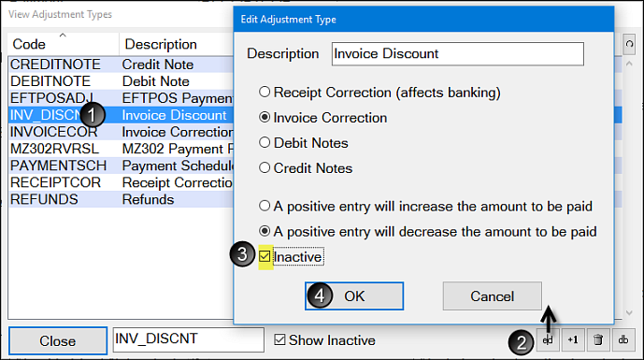Image resolution: width=644 pixels, height=360 pixels.
Task: Toggle the Show Inactive checkbox
Action: click(x=279, y=339)
